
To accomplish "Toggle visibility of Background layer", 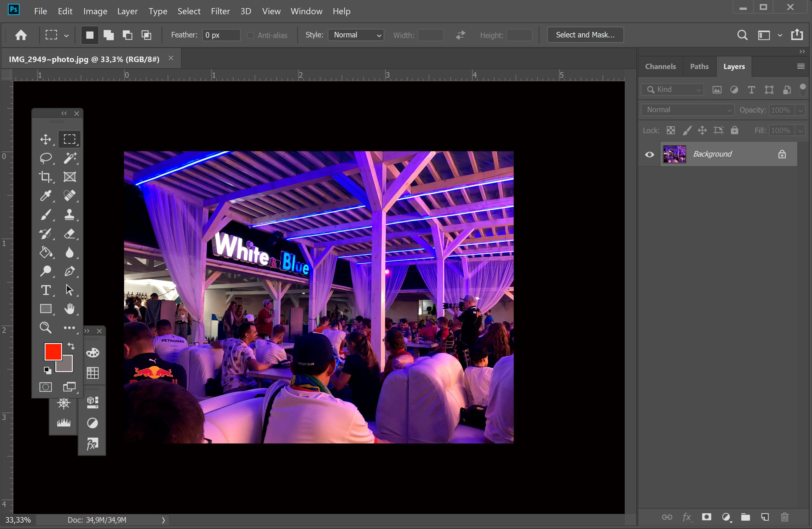I will point(649,155).
